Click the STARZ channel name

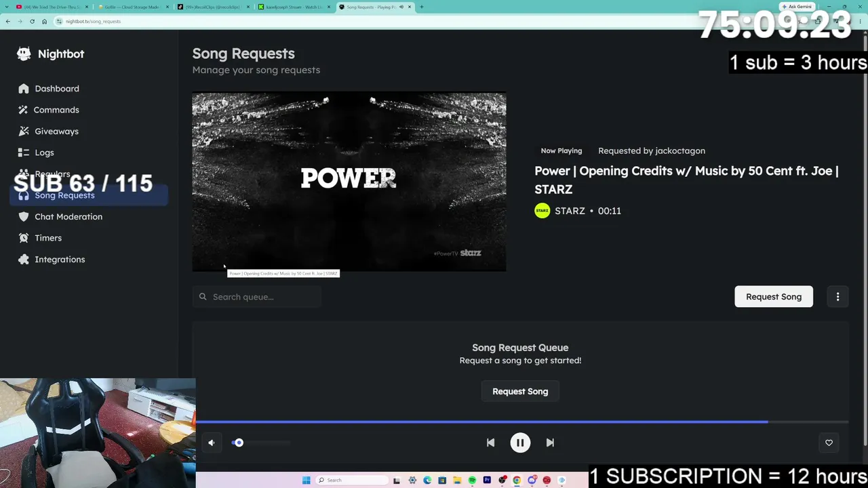[570, 211]
